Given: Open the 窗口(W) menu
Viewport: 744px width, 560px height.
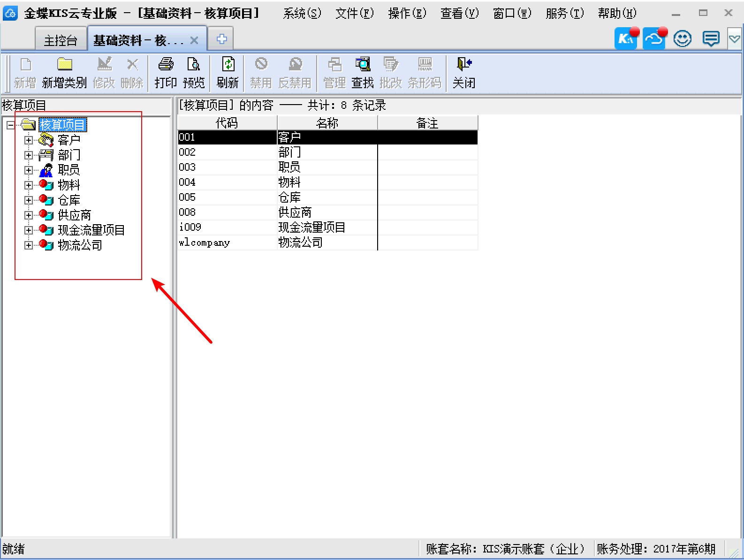Looking at the screenshot, I should click(x=512, y=13).
